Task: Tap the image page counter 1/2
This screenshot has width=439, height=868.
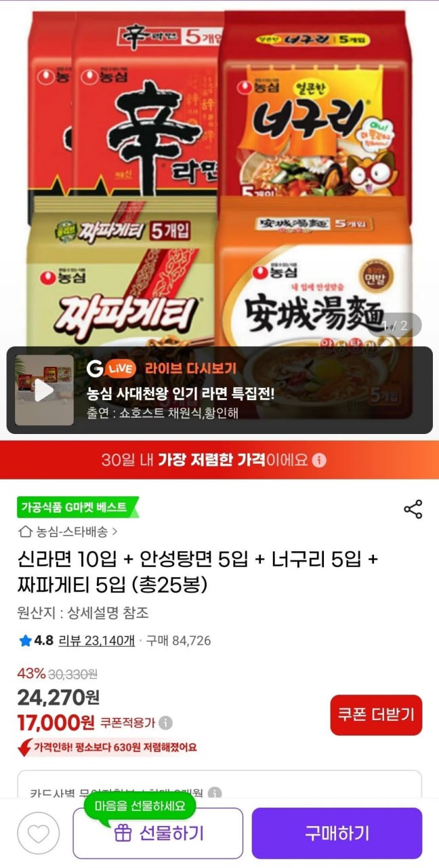Action: click(x=395, y=325)
